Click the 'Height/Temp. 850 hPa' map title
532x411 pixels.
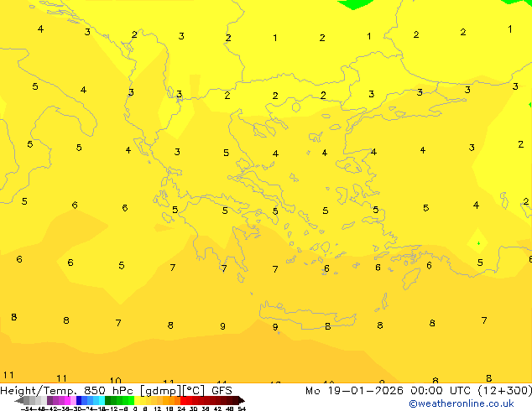coord(67,391)
